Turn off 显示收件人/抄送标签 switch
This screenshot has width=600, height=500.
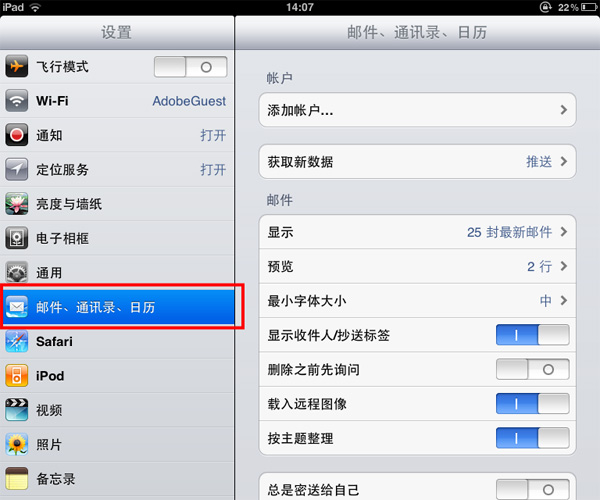click(x=533, y=335)
